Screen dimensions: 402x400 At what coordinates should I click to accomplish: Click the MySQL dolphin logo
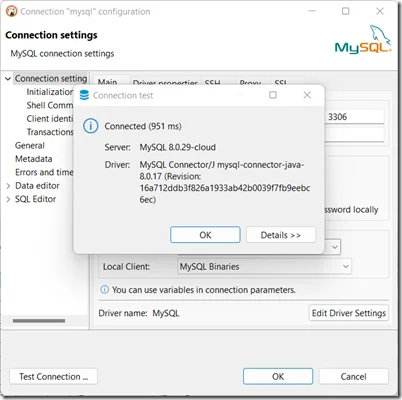[x=363, y=39]
